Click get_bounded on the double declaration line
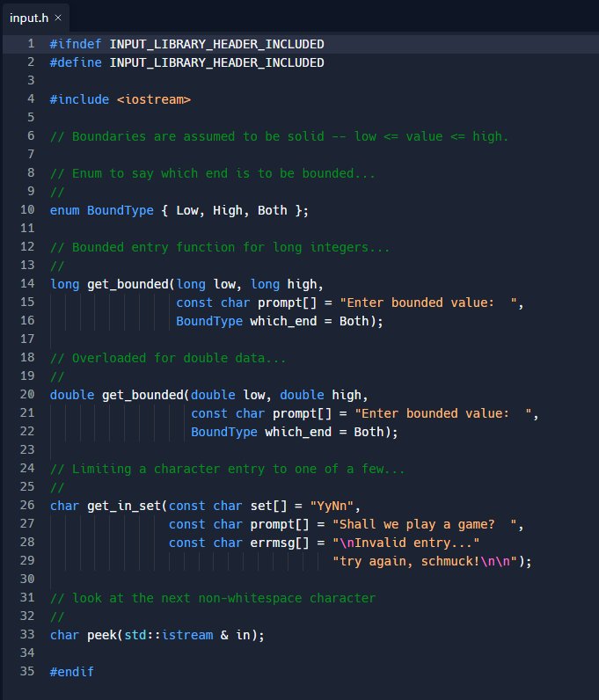The image size is (599, 700). click(x=142, y=395)
